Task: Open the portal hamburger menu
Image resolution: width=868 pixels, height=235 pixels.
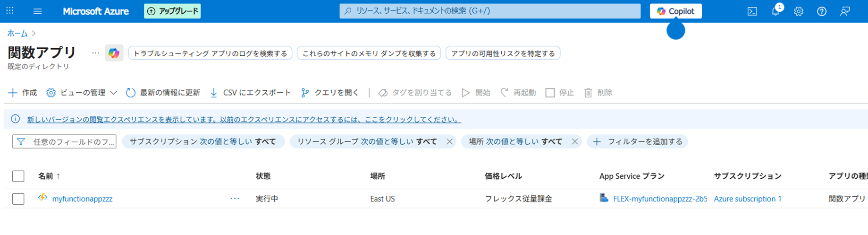Action: tap(37, 11)
